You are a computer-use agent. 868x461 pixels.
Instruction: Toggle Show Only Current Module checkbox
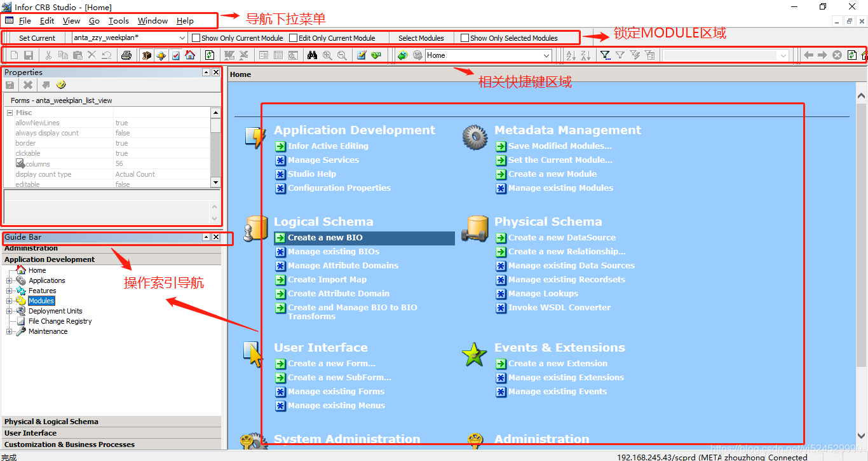coord(196,38)
